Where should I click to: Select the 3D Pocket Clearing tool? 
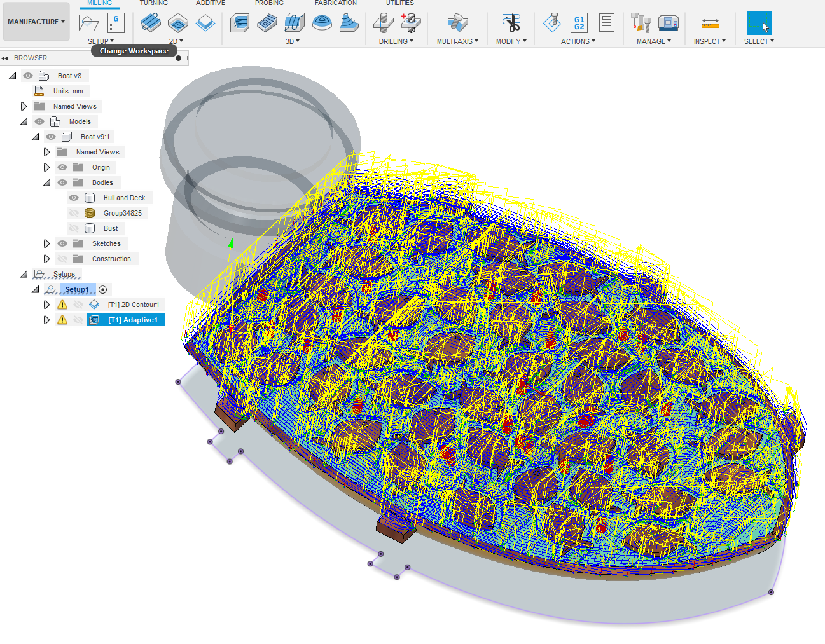click(x=267, y=24)
